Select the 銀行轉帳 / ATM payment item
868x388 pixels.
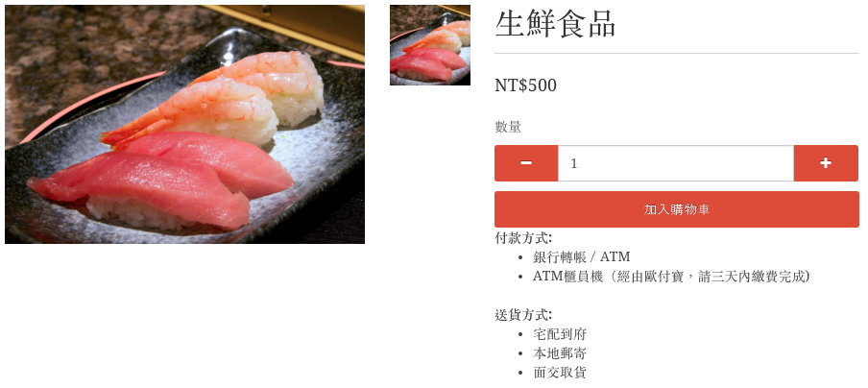tap(581, 256)
